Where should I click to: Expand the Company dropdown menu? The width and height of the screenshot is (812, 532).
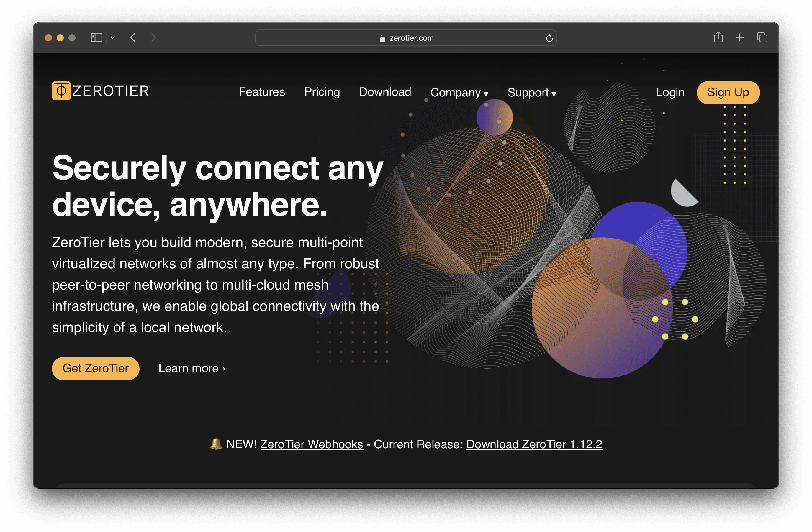tap(459, 92)
